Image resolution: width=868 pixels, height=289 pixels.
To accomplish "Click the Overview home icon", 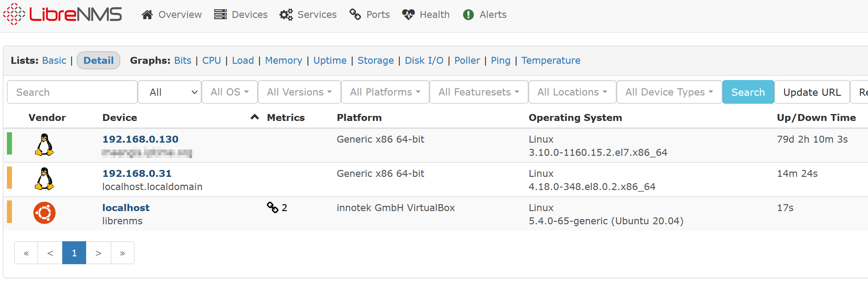I will 147,14.
